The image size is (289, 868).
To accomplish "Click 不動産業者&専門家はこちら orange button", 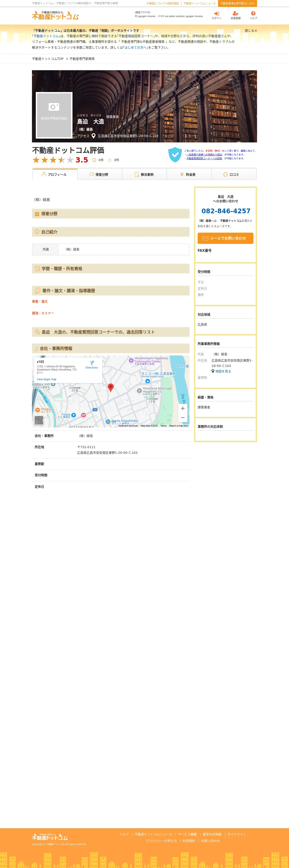I will (x=237, y=3).
